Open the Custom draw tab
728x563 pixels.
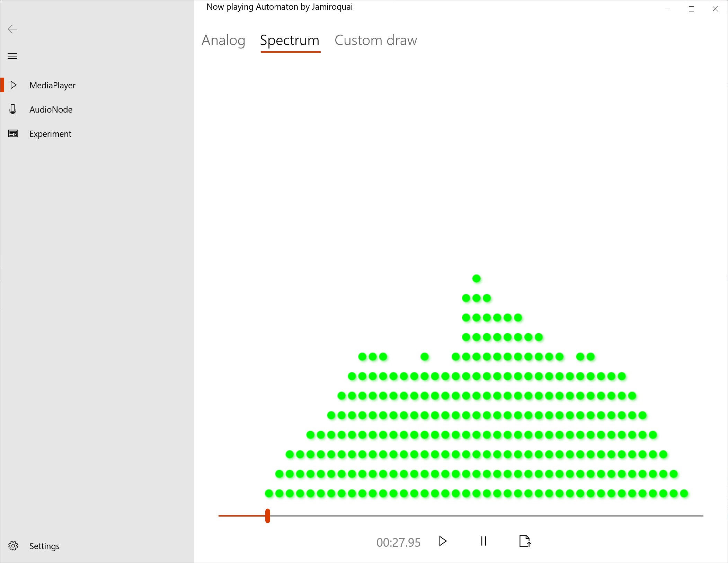(x=375, y=40)
